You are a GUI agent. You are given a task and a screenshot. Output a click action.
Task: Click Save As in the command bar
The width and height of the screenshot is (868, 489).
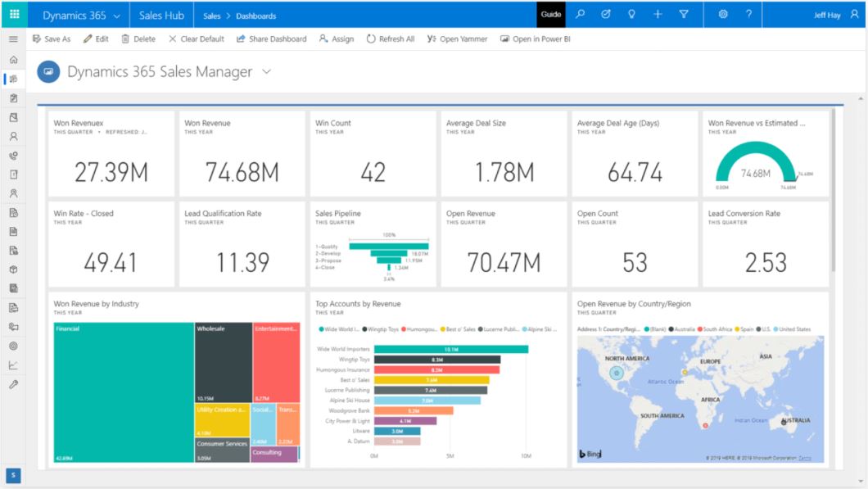tap(52, 38)
